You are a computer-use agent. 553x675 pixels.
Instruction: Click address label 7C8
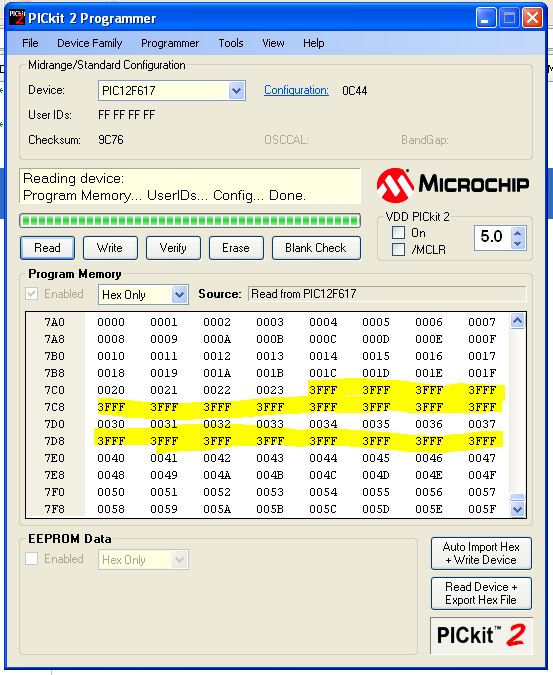tap(55, 407)
